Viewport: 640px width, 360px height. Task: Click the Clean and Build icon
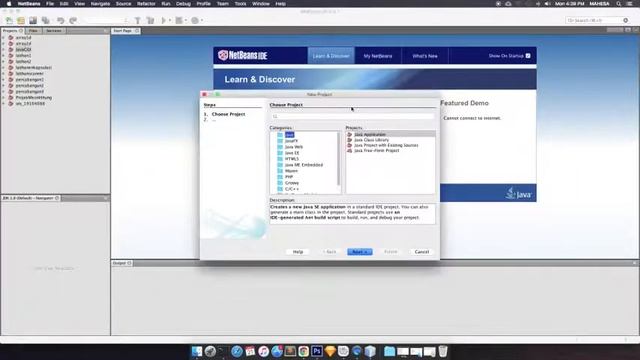tap(151, 20)
